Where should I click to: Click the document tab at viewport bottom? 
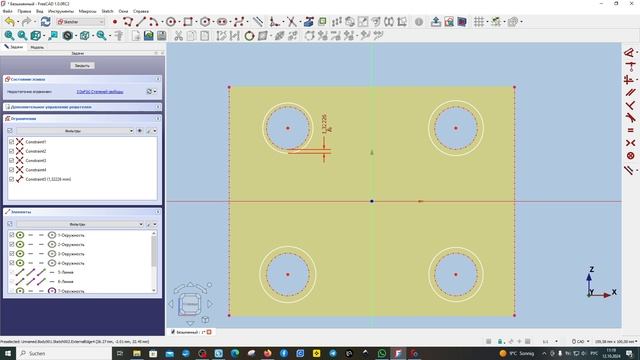191,332
